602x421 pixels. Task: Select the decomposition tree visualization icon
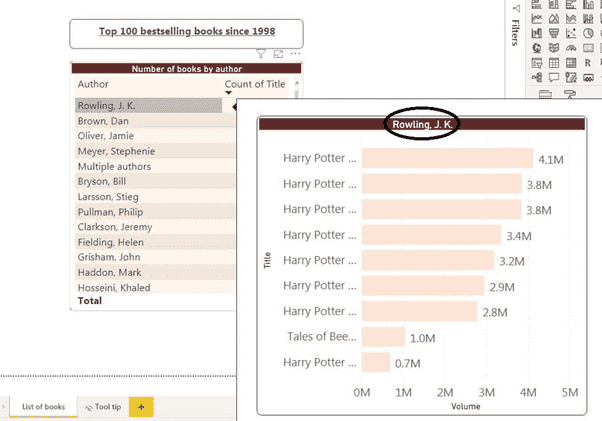536,78
